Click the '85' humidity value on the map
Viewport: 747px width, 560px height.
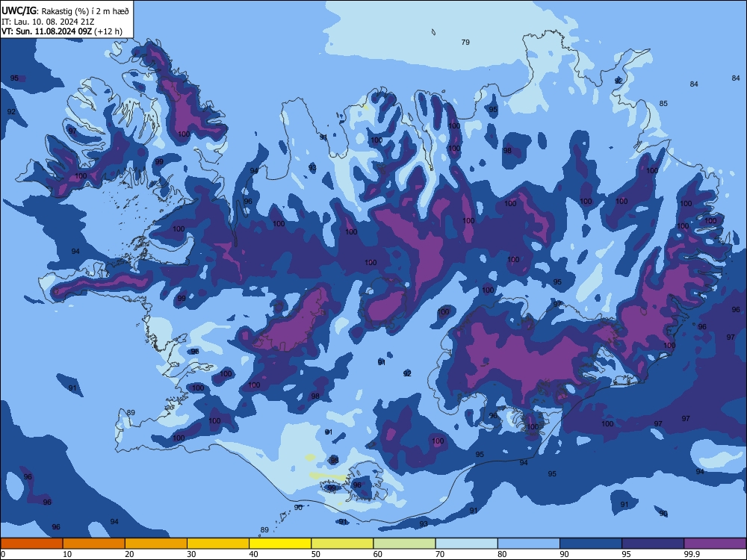click(x=663, y=103)
